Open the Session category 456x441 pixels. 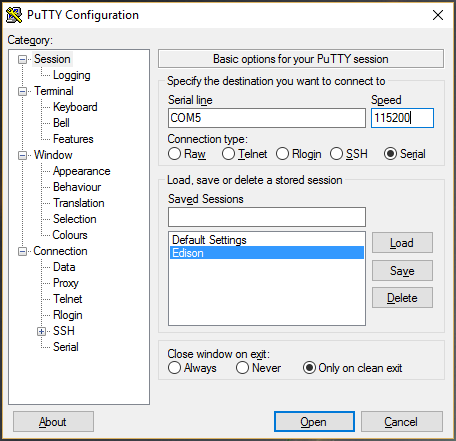(x=52, y=59)
